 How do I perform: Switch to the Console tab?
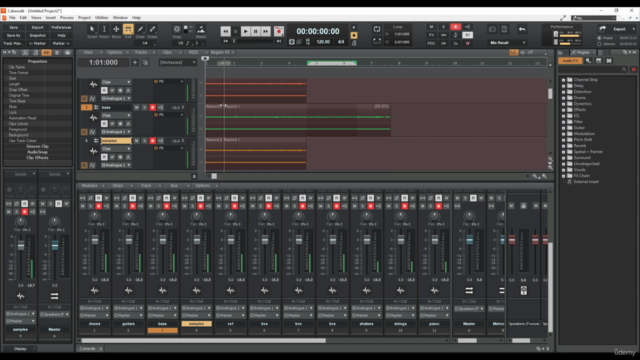87,349
